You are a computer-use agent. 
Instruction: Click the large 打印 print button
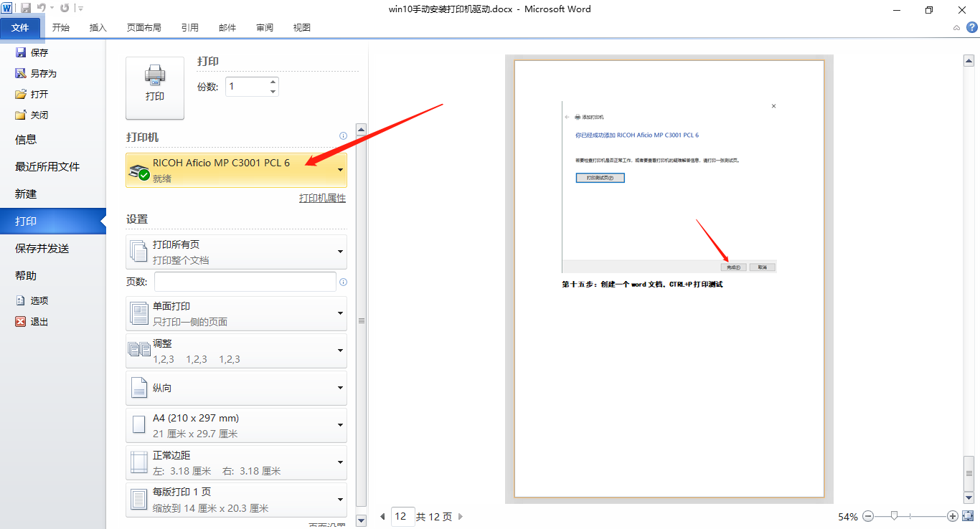point(155,88)
